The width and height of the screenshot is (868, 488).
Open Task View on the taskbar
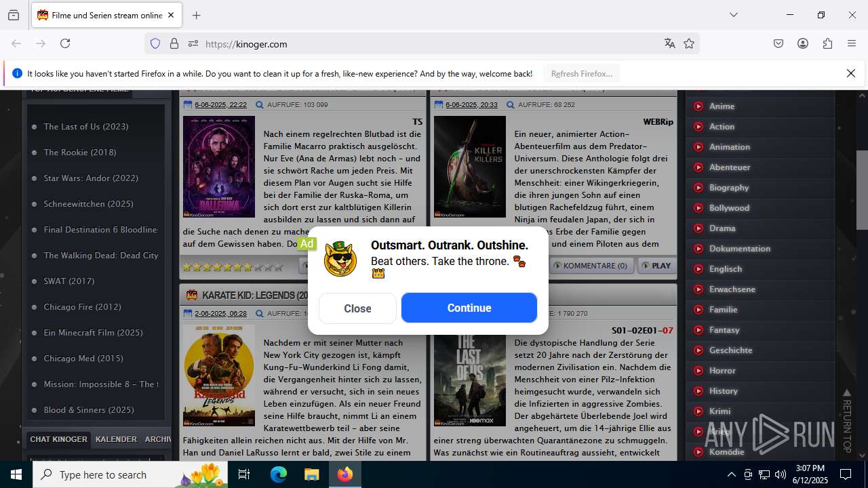(244, 474)
